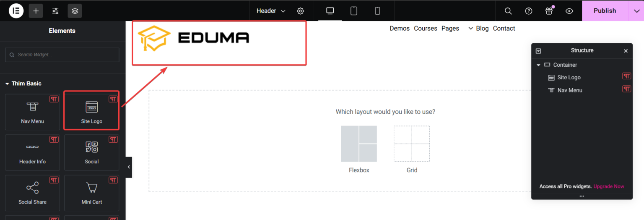Click Pages in the nav menu
644x220 pixels.
click(x=450, y=29)
